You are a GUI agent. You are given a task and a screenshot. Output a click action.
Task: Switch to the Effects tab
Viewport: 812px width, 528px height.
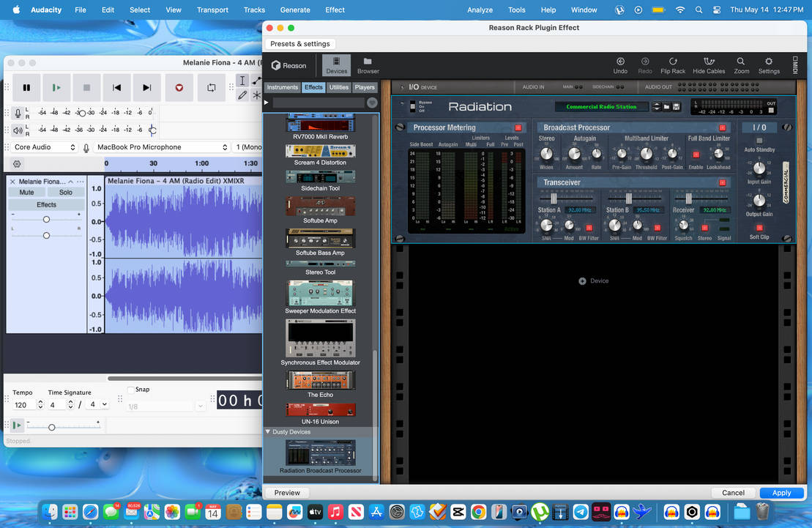(313, 88)
